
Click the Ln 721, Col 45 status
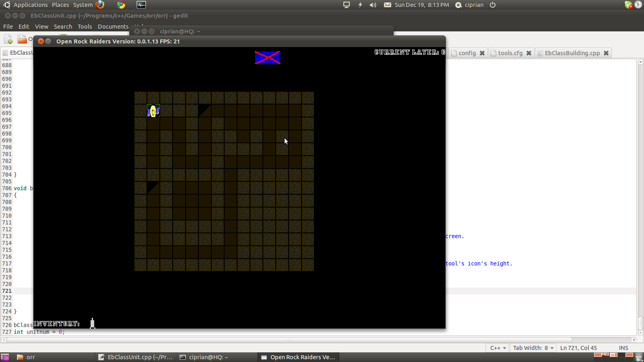pos(578,348)
